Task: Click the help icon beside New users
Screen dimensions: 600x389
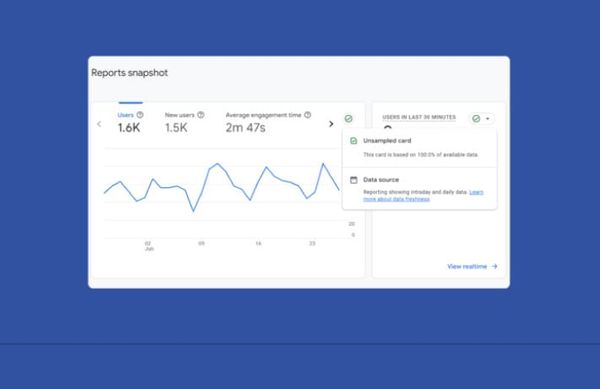Action: tap(201, 115)
